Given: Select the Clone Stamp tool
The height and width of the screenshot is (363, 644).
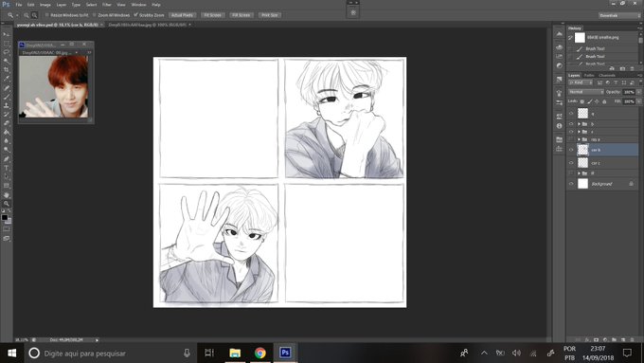Looking at the screenshot, I should [7, 105].
